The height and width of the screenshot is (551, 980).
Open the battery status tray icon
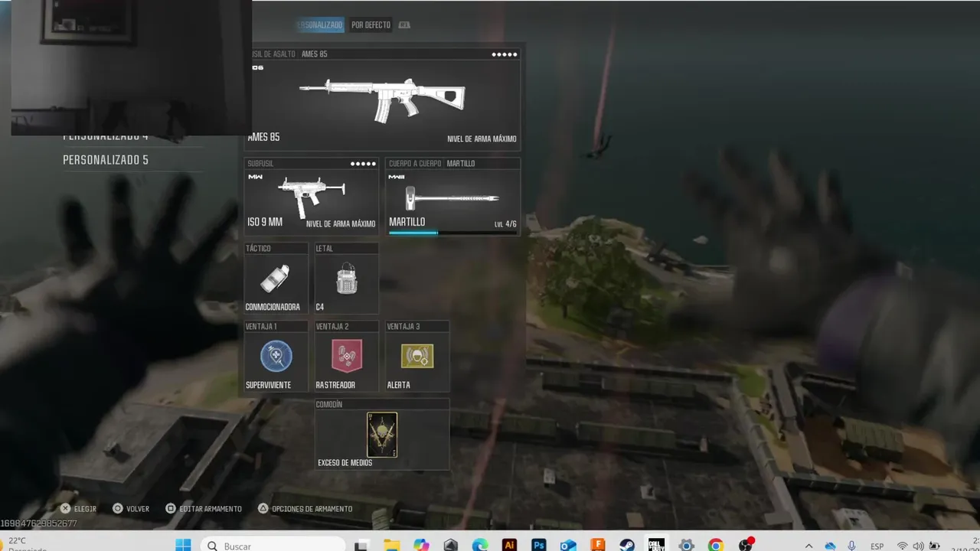934,546
